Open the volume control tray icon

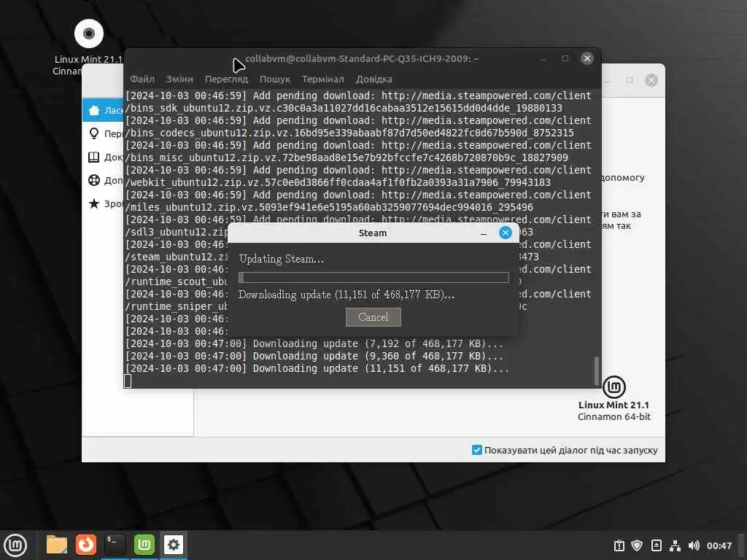coord(694,545)
